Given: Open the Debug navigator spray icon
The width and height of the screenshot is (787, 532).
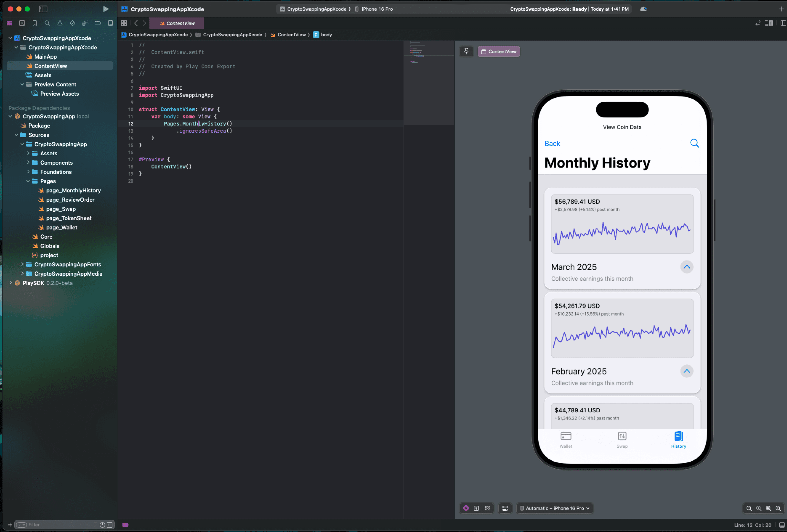Looking at the screenshot, I should tap(85, 23).
